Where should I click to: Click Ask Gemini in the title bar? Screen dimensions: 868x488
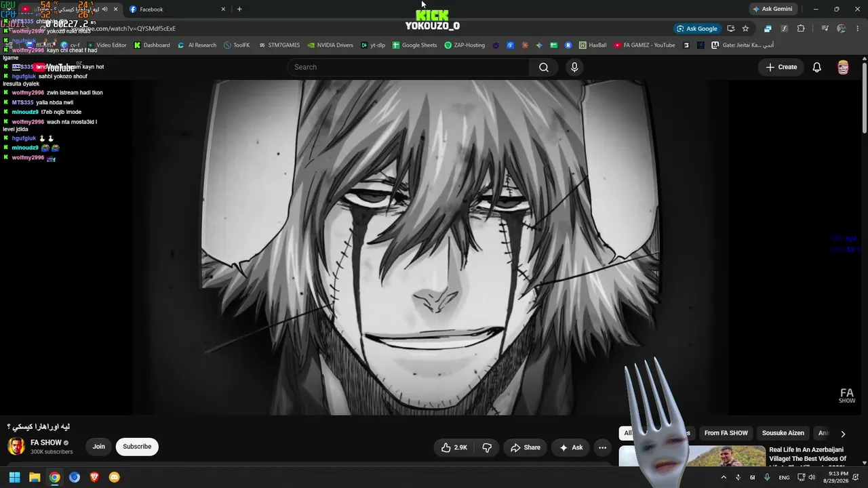click(x=772, y=9)
